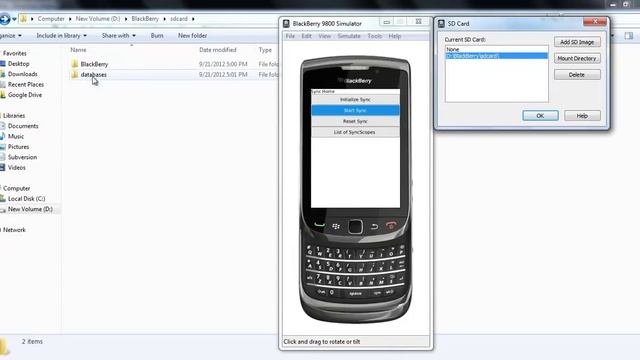Viewport: 640px width, 360px height.
Task: Open Subversion library in sidebar
Action: tap(22, 157)
